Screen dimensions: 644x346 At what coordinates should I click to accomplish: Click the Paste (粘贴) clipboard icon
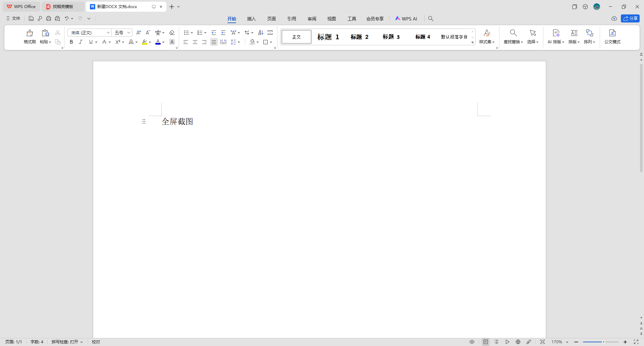click(x=45, y=33)
